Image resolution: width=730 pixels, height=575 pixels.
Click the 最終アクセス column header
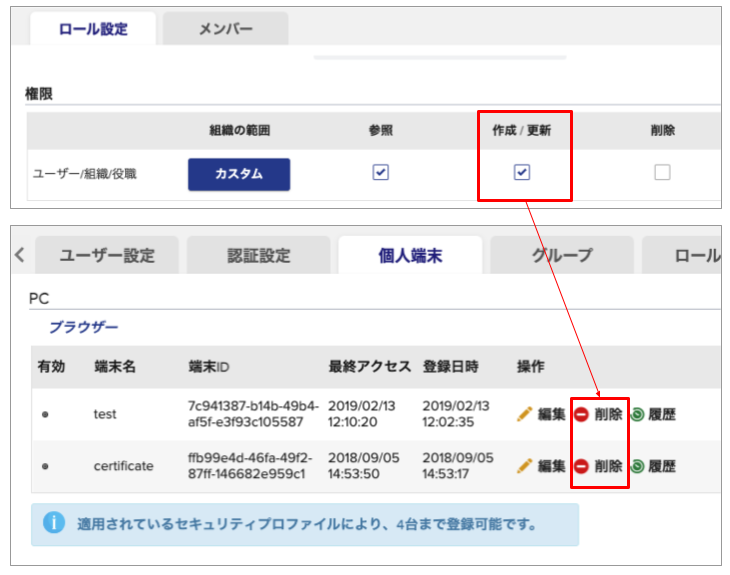coord(370,366)
